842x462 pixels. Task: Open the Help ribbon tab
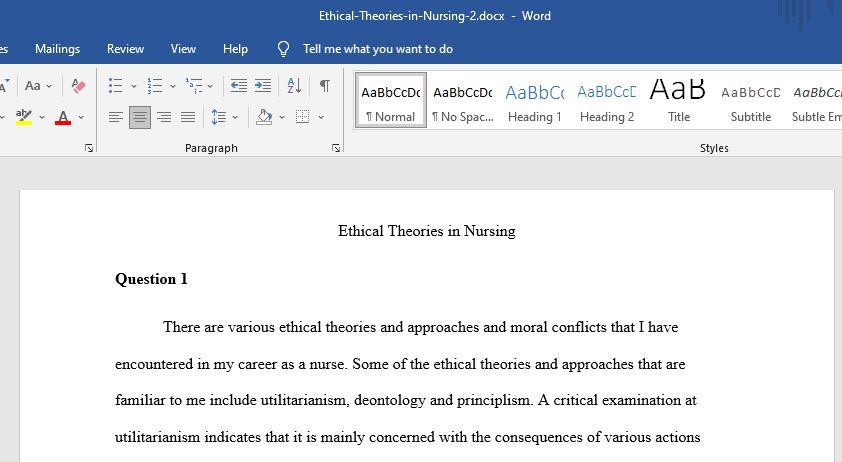click(x=235, y=49)
